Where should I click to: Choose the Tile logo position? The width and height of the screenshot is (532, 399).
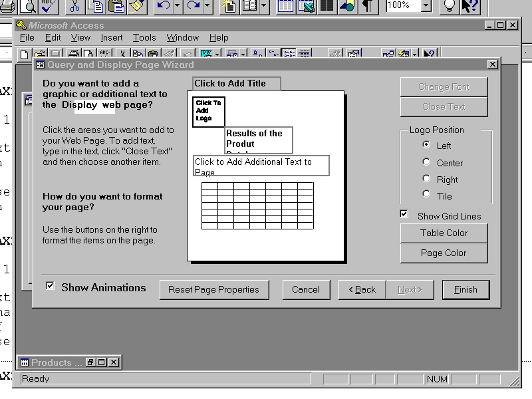[x=426, y=194]
